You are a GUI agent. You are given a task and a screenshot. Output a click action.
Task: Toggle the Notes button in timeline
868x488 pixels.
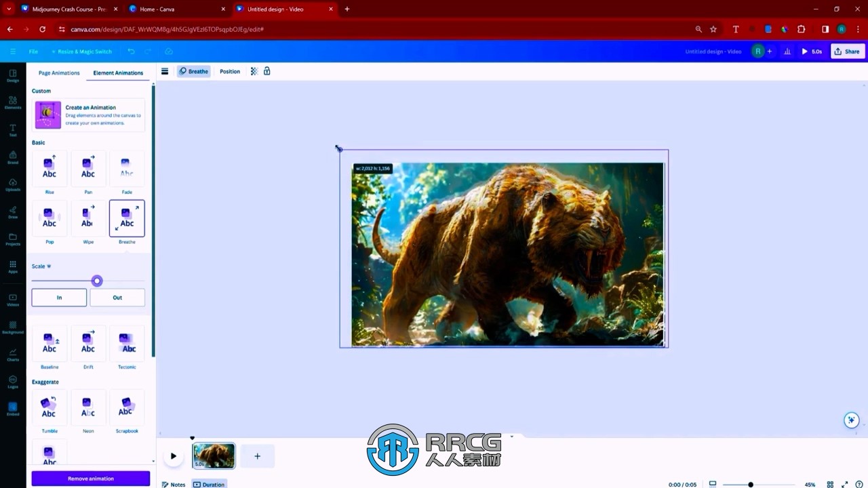click(174, 485)
